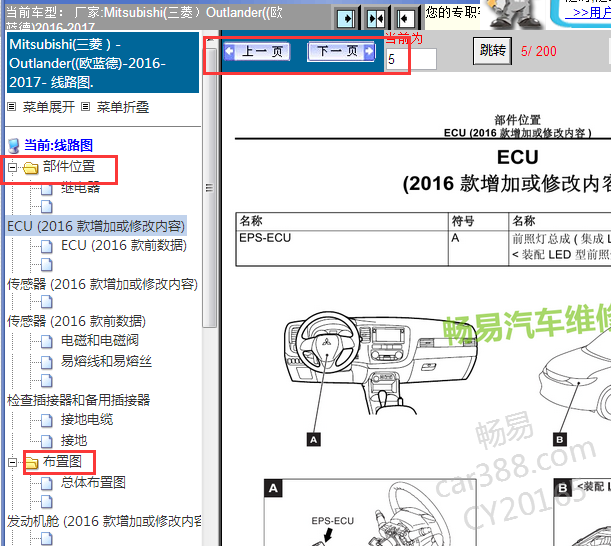The width and height of the screenshot is (611, 546).
Task: Click the page number input field showing 5
Action: coord(411,59)
